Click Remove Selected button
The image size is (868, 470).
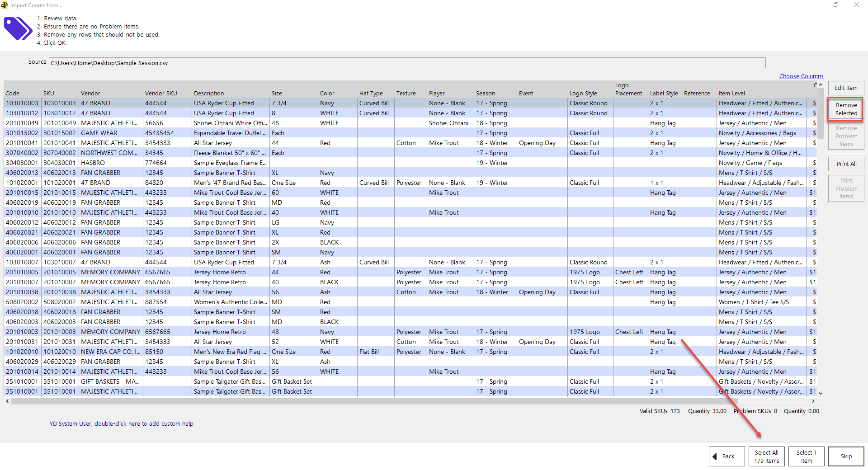click(846, 109)
